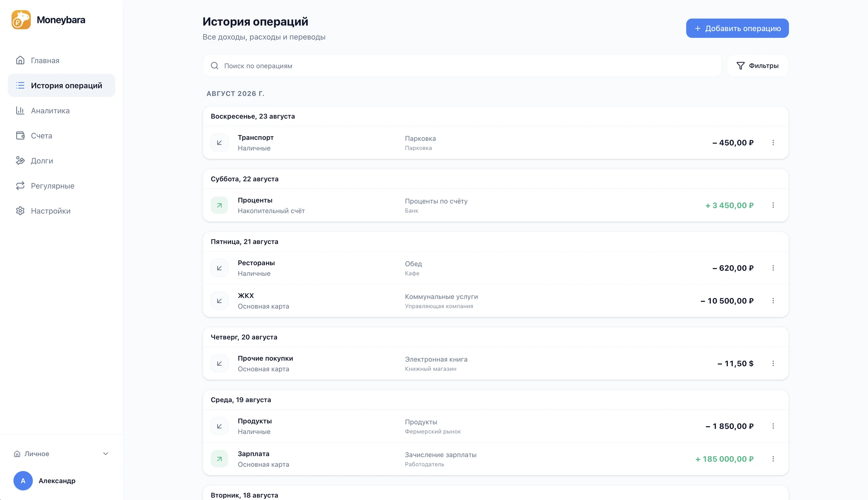Click the Книжный магазин payee text
The image size is (868, 500).
click(x=430, y=369)
